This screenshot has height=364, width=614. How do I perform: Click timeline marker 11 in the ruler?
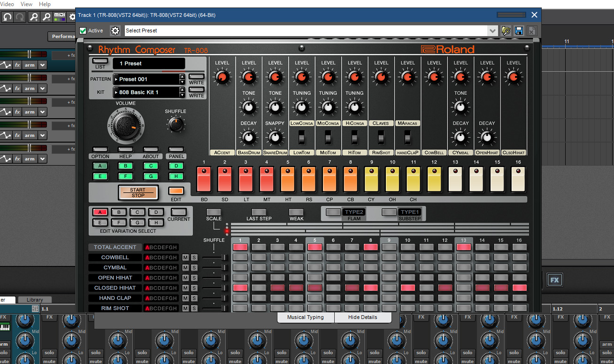coord(567,42)
